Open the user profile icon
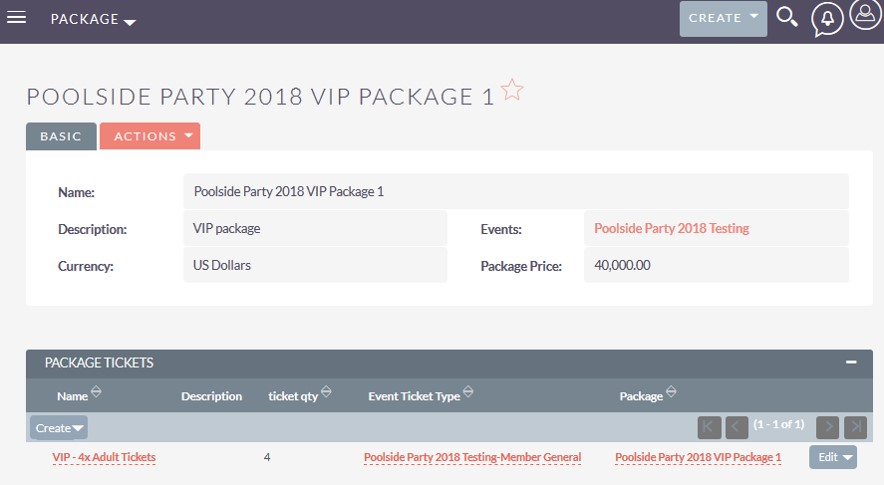The width and height of the screenshot is (884, 485). click(865, 15)
